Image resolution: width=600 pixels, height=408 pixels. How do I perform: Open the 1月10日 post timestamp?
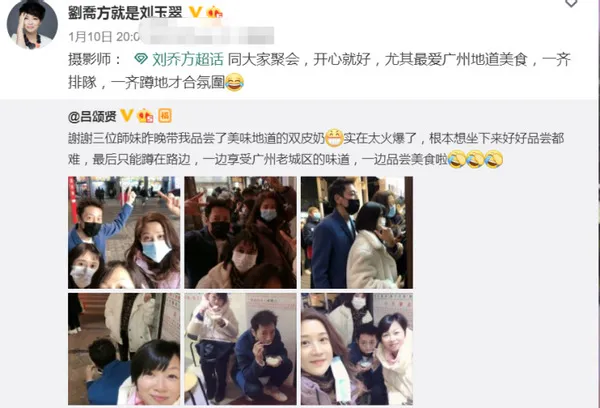tap(91, 37)
